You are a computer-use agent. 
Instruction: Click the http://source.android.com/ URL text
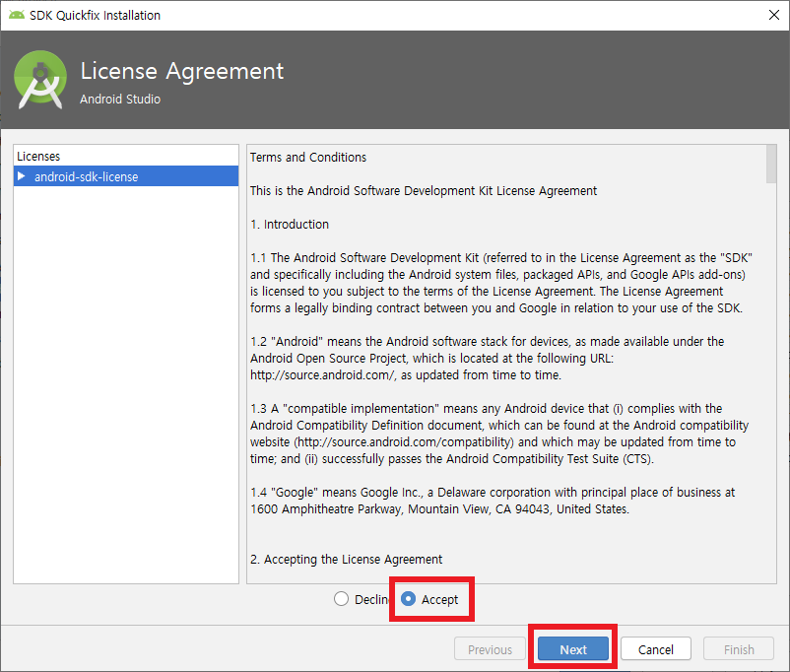[x=322, y=375]
